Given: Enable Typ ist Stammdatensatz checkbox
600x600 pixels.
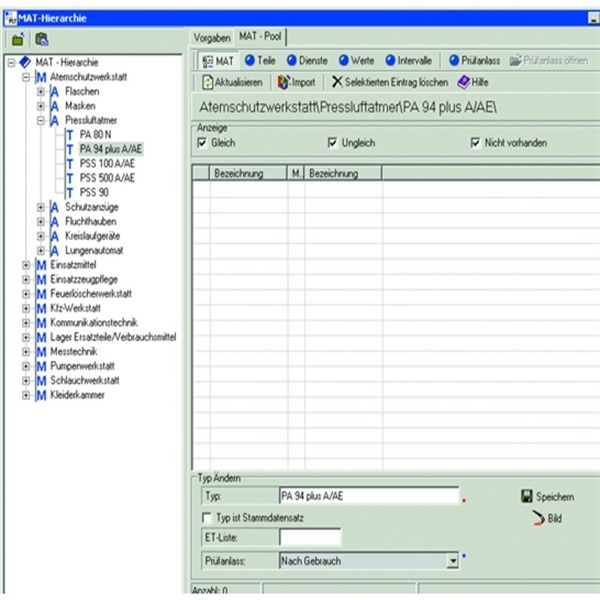Looking at the screenshot, I should (x=206, y=518).
